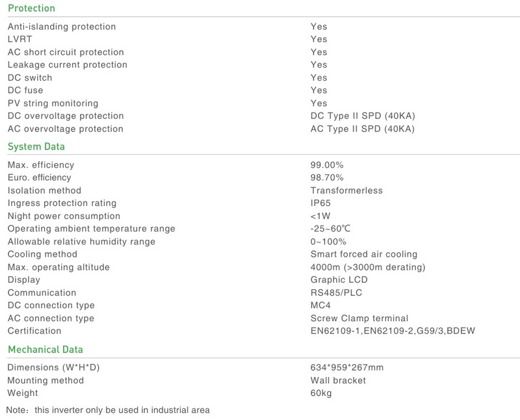Click the RS485/PLC communication value
520x420 pixels.
(337, 293)
